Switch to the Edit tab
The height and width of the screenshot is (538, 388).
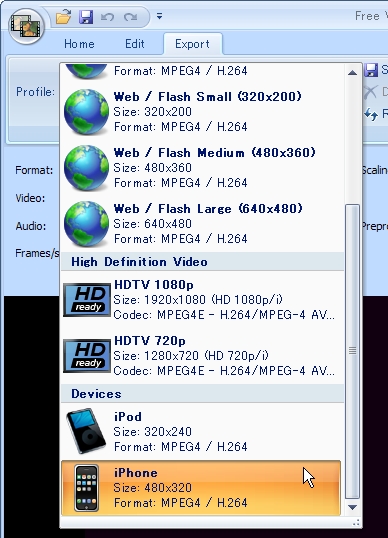click(x=134, y=44)
